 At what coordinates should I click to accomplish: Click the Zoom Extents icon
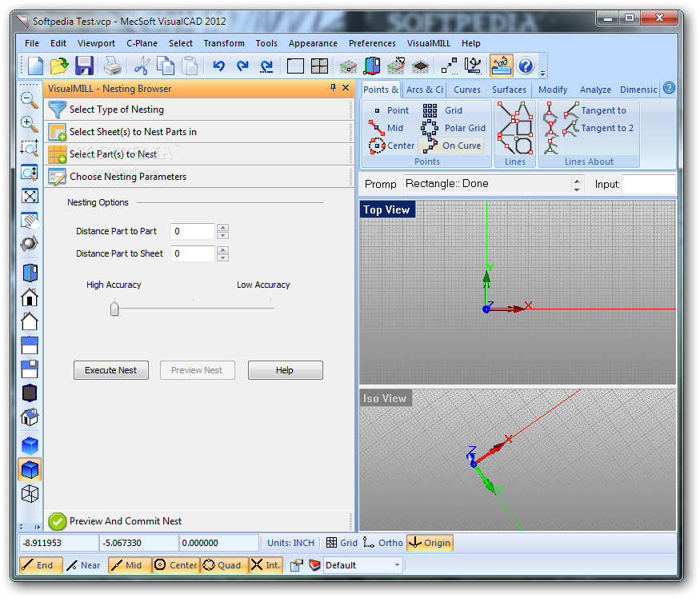pyautogui.click(x=30, y=196)
